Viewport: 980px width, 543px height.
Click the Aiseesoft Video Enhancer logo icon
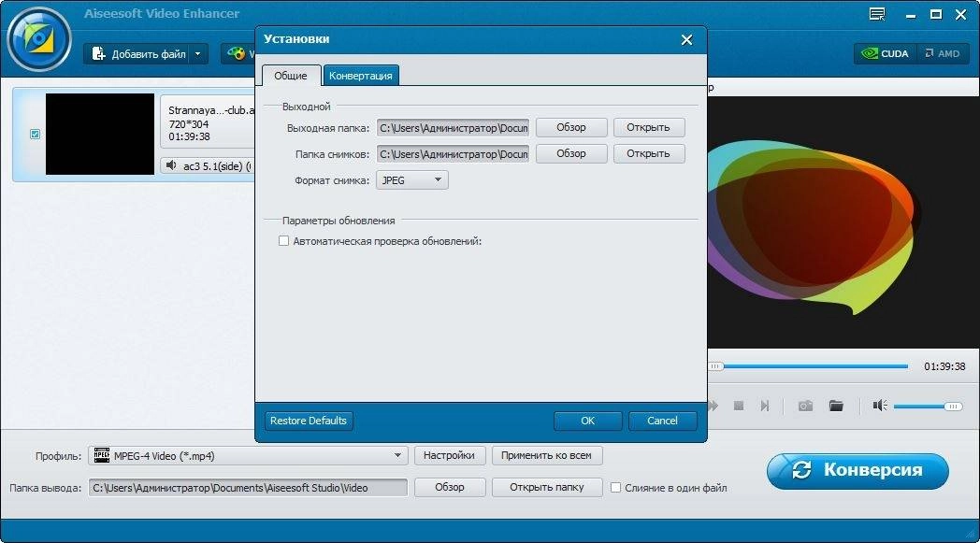(38, 38)
